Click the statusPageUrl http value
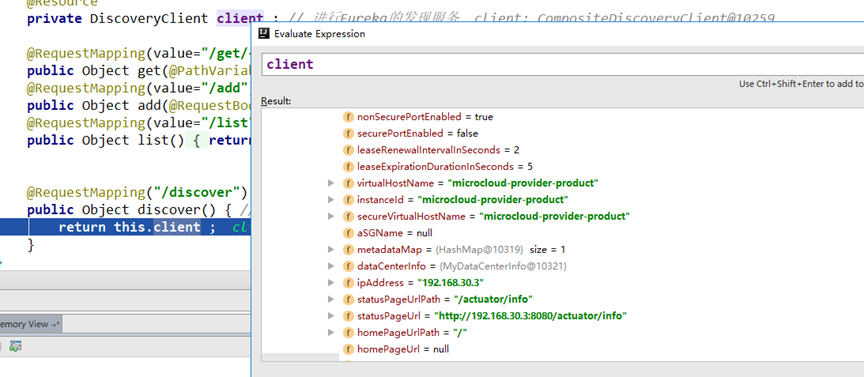 (531, 316)
